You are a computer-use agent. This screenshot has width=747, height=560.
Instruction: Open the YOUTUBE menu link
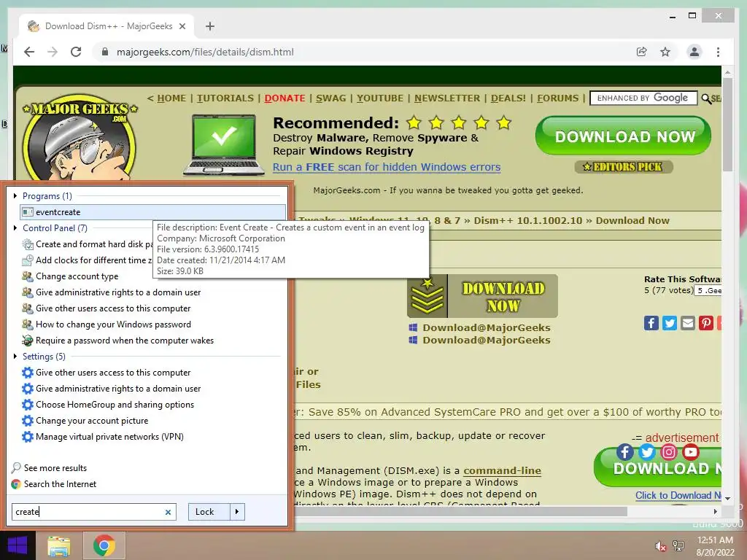pyautogui.click(x=379, y=98)
